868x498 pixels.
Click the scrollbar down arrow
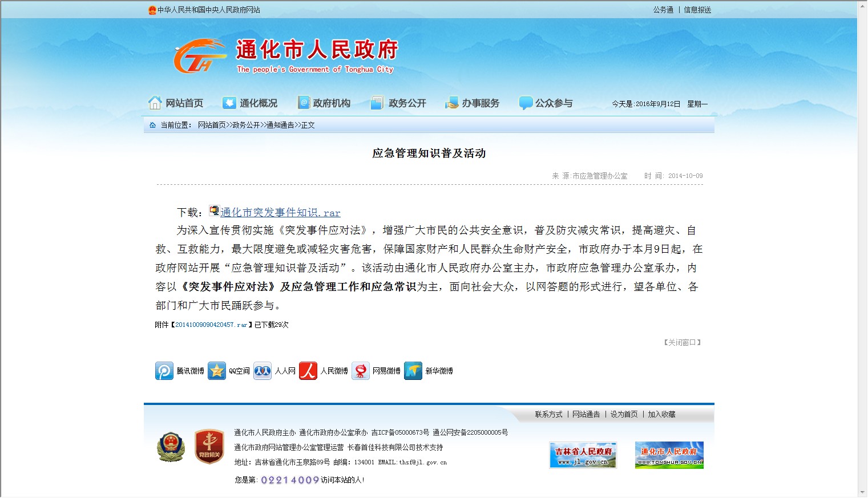click(862, 492)
